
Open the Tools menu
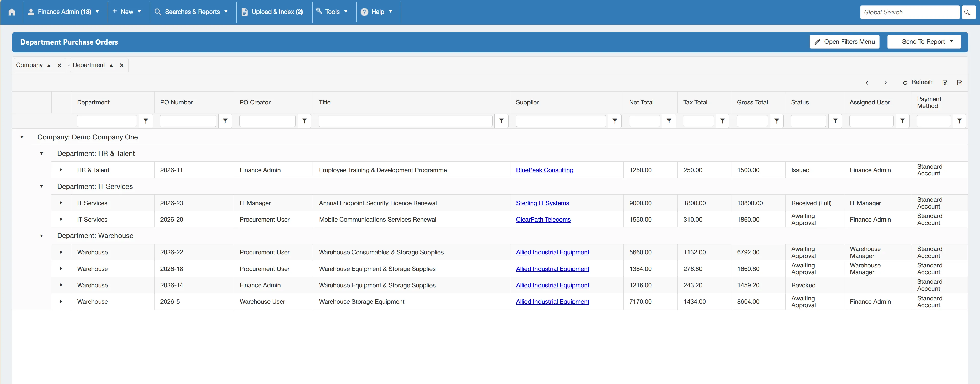332,12
